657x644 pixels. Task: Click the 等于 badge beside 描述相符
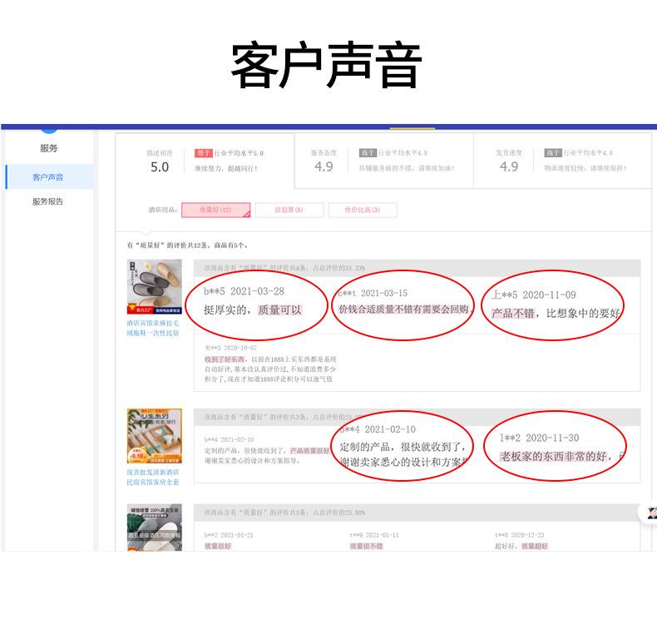click(x=203, y=153)
